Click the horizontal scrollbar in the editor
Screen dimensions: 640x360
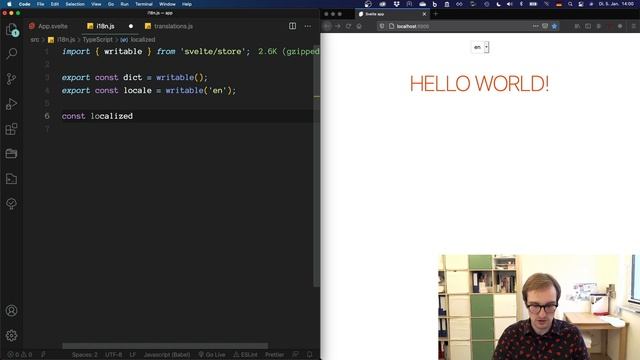click(165, 346)
